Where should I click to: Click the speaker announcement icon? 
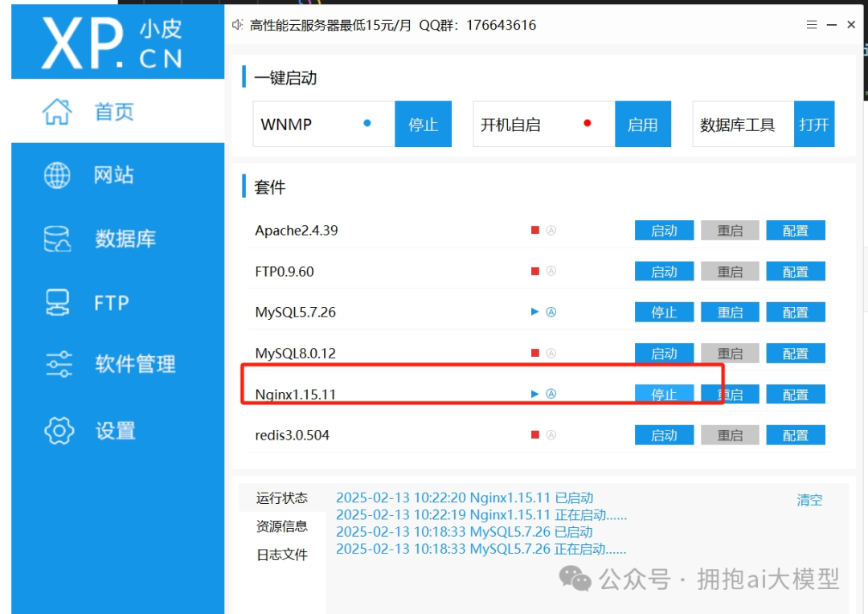pyautogui.click(x=237, y=25)
